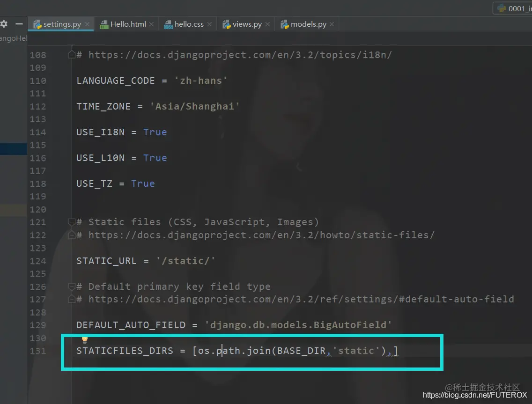Image resolution: width=532 pixels, height=404 pixels.
Task: Switch to the models.py tab
Action: pyautogui.click(x=309, y=24)
